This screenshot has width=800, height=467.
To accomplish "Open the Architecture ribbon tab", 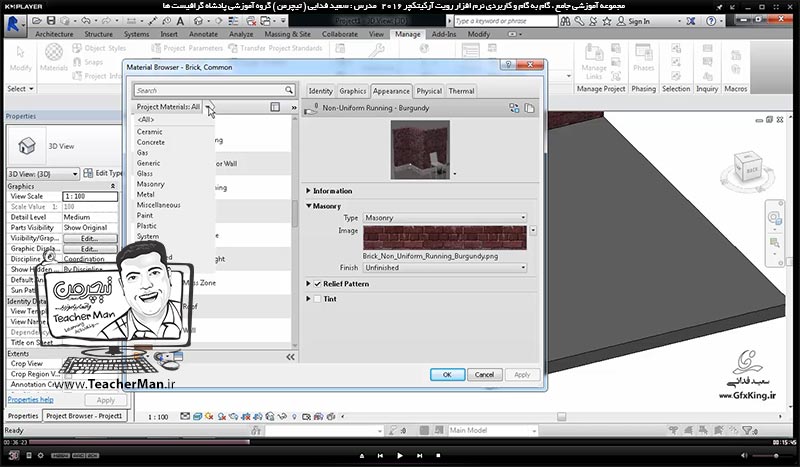I will [54, 34].
